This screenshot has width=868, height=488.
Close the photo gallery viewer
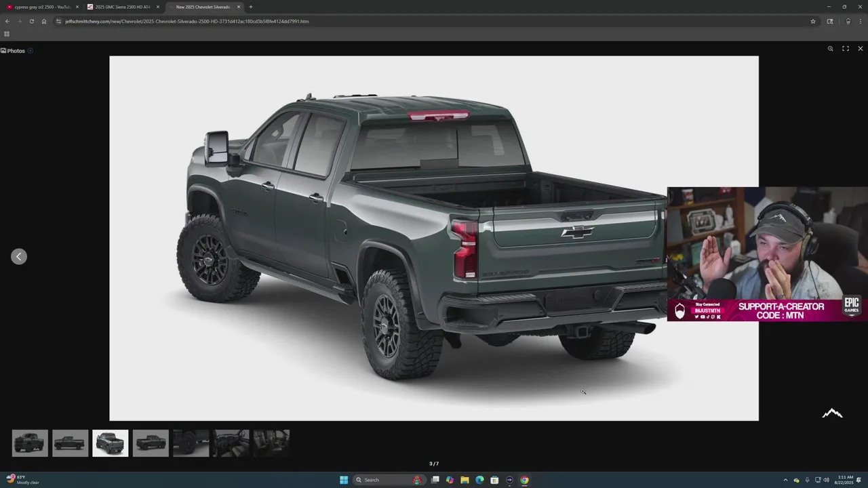click(x=861, y=49)
